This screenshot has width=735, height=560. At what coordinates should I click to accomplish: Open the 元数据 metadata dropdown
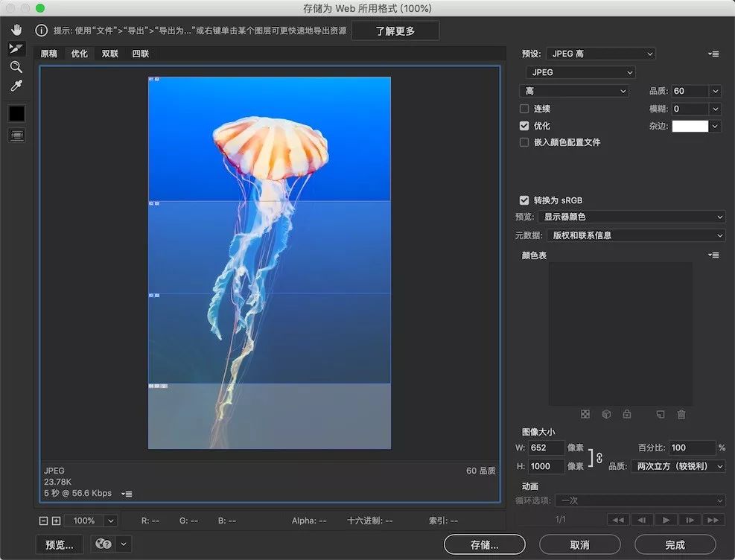pyautogui.click(x=634, y=235)
